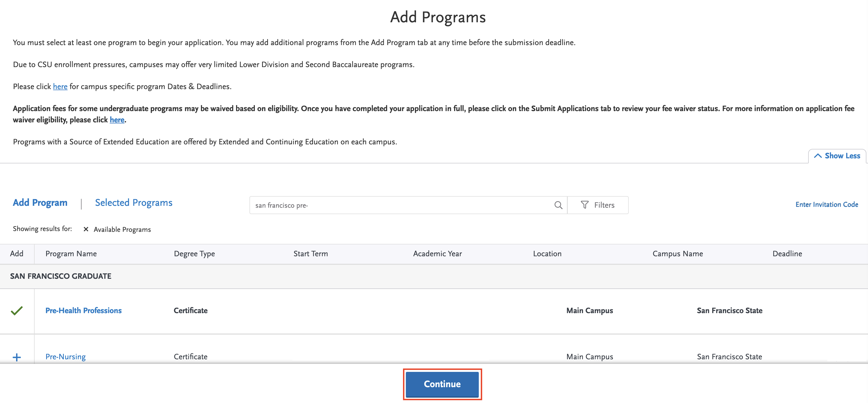
Task: Remove the Available Programs filter tag
Action: click(x=86, y=229)
